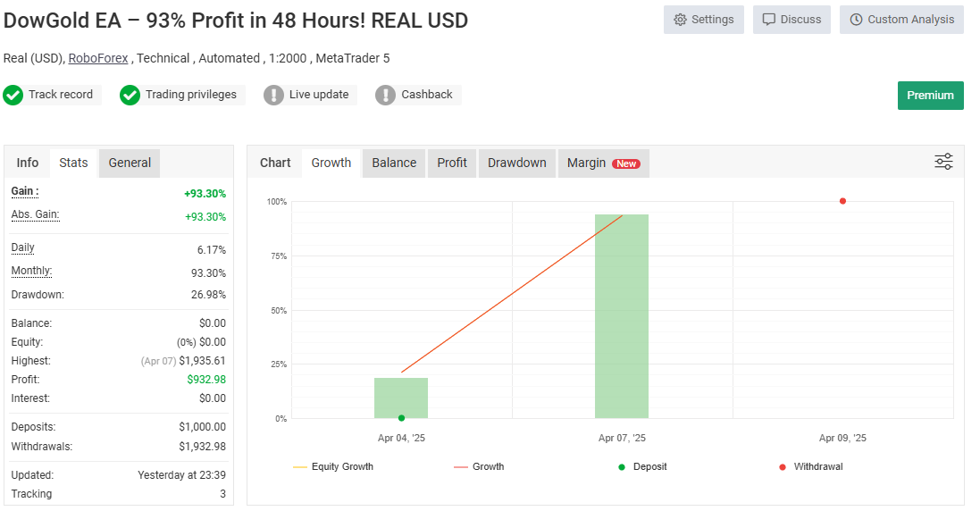Click the New badge on Margin tab

625,163
